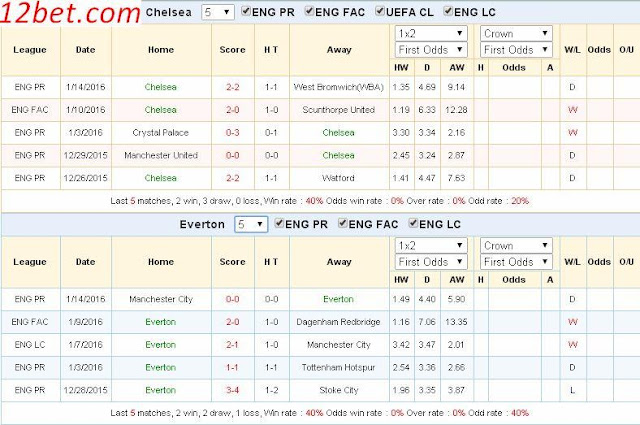Click Everton away team in 1/14/2016 row
The height and width of the screenshot is (425, 640).
coord(338,299)
